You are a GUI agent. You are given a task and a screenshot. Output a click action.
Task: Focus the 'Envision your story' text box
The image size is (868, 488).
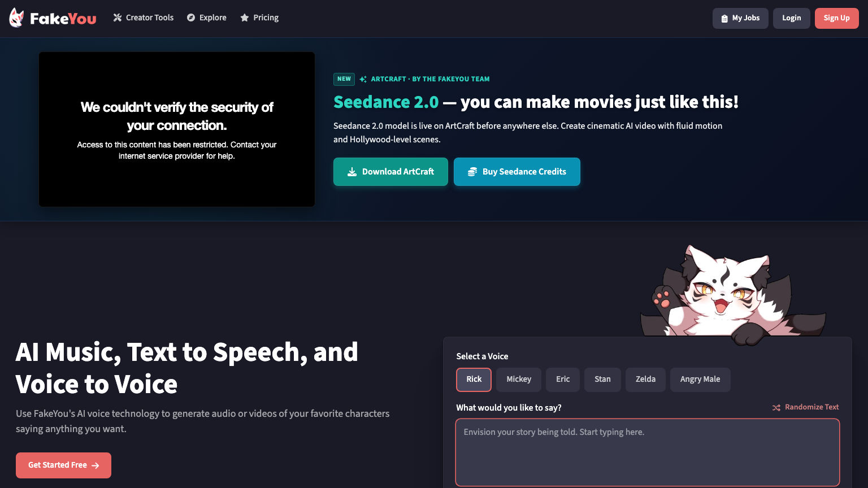(x=648, y=452)
